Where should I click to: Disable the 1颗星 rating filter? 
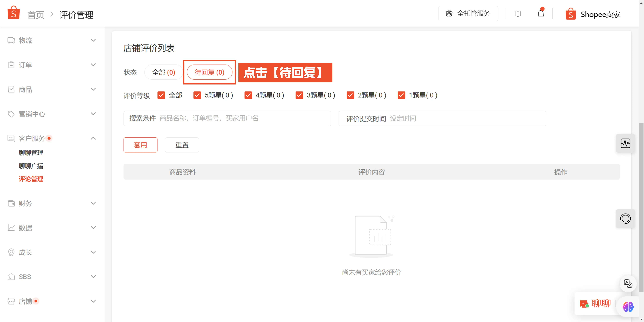401,95
